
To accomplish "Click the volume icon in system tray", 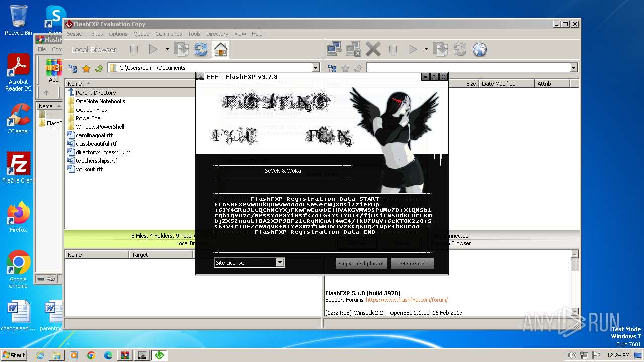I will (x=572, y=355).
